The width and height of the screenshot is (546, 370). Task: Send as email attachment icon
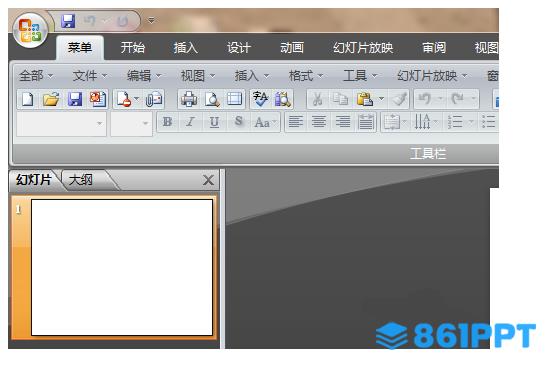click(154, 99)
